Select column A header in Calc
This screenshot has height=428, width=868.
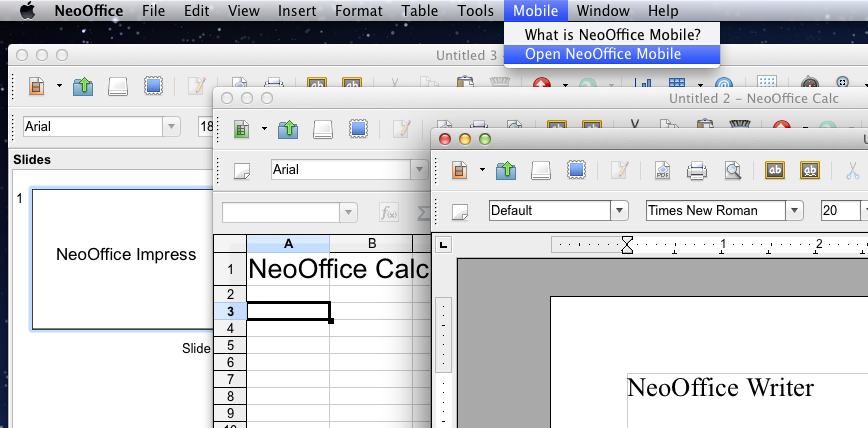coord(288,244)
